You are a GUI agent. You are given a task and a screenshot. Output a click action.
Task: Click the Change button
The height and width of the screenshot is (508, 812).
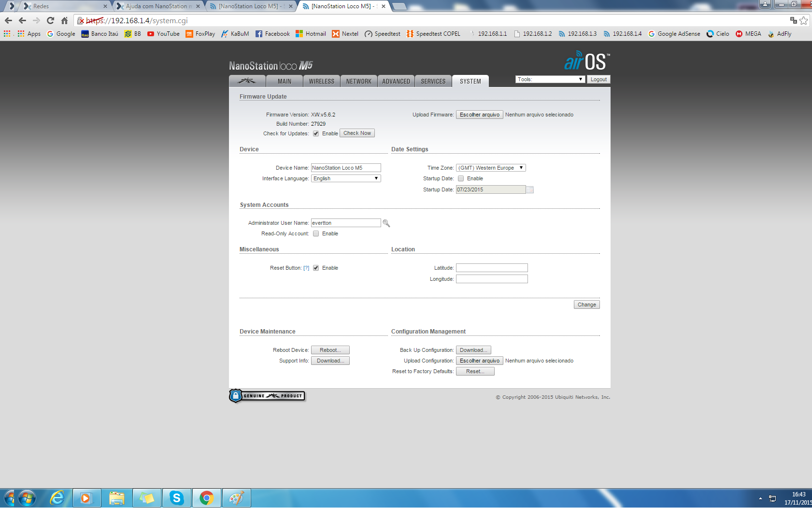point(586,305)
